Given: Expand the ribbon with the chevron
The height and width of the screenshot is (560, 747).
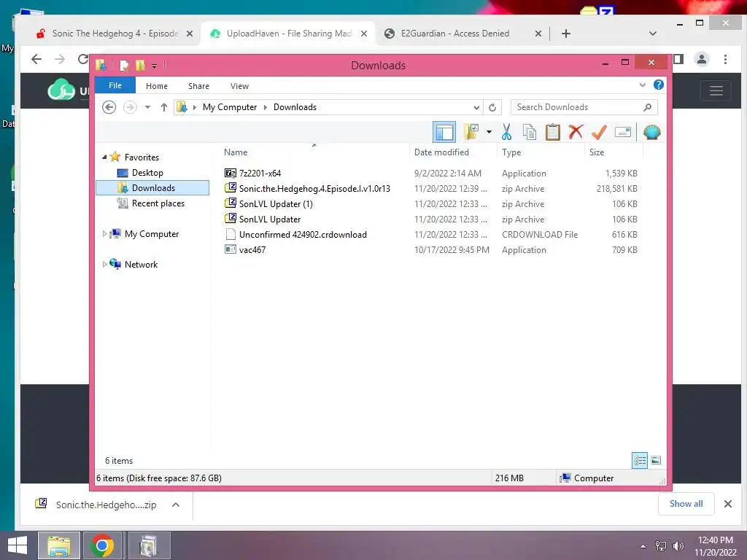Looking at the screenshot, I should coord(642,85).
